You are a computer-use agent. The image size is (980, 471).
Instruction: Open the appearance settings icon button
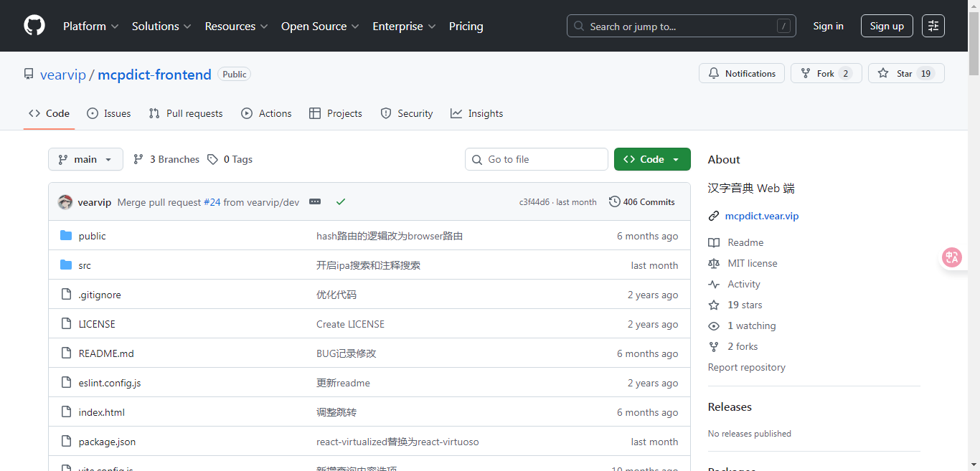coord(933,26)
